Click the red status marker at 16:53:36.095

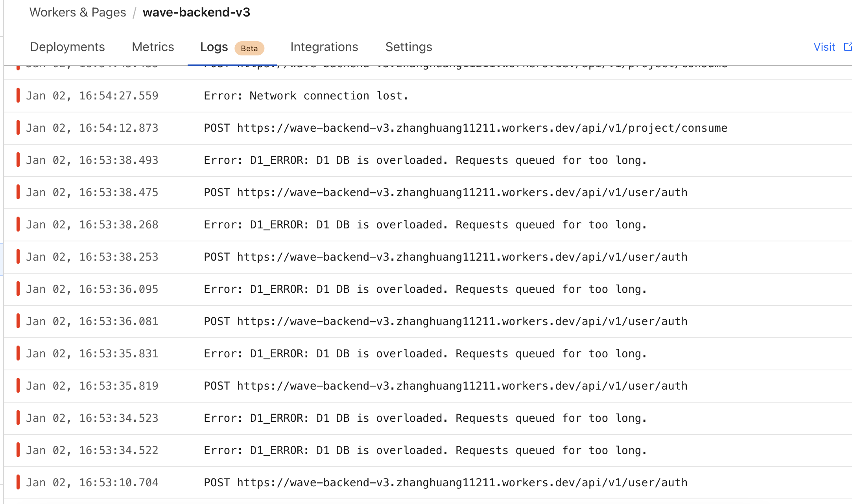point(18,289)
